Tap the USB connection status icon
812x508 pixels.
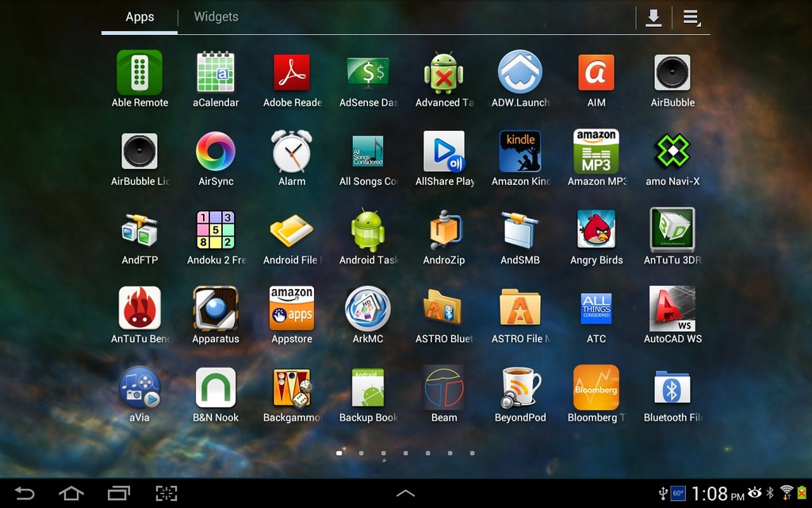click(663, 494)
